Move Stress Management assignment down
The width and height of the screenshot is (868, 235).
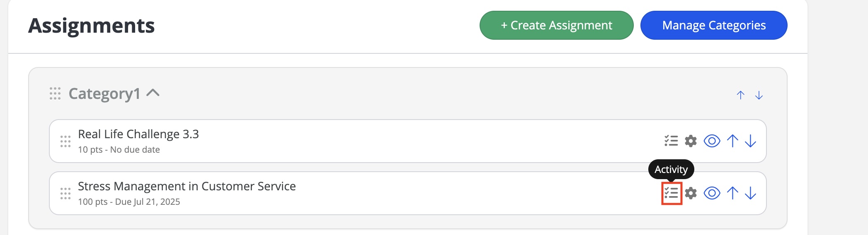(751, 193)
